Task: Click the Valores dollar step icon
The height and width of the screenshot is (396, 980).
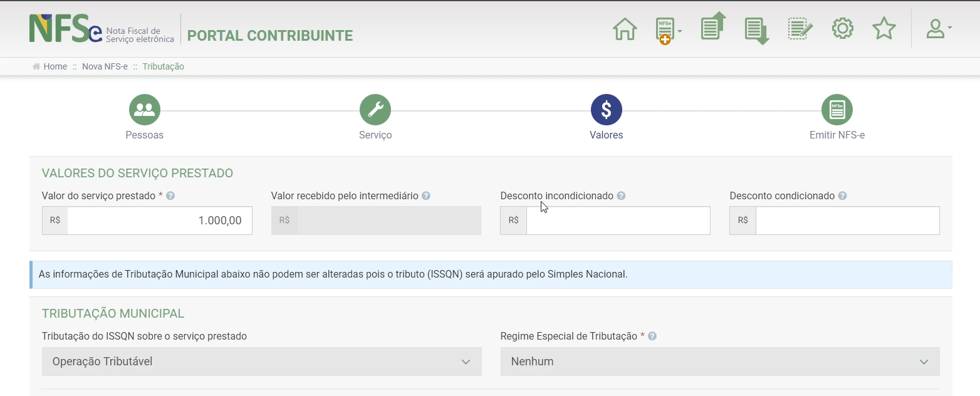Action: [x=605, y=110]
